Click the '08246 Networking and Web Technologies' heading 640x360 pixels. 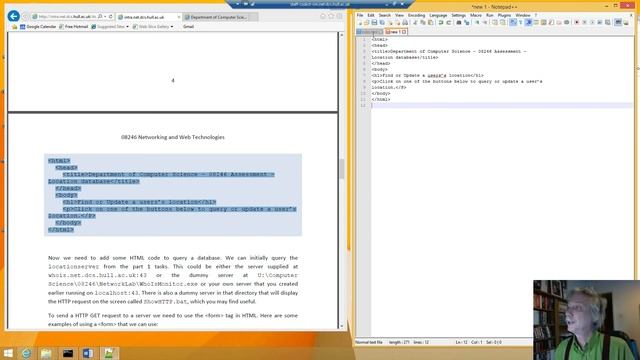click(173, 137)
